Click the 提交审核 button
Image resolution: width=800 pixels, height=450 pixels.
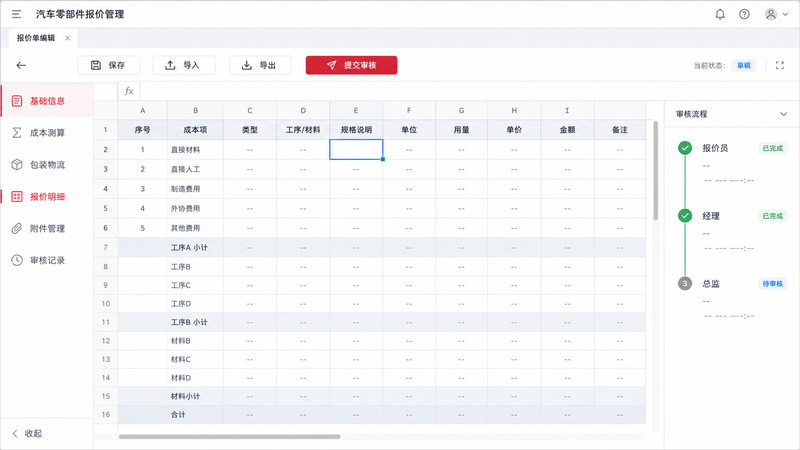click(x=351, y=65)
